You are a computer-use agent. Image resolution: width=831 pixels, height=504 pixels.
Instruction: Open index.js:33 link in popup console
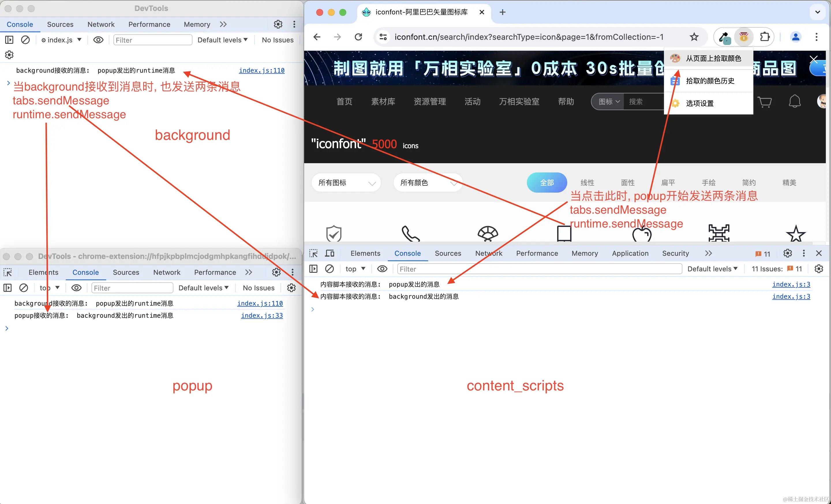pyautogui.click(x=262, y=315)
